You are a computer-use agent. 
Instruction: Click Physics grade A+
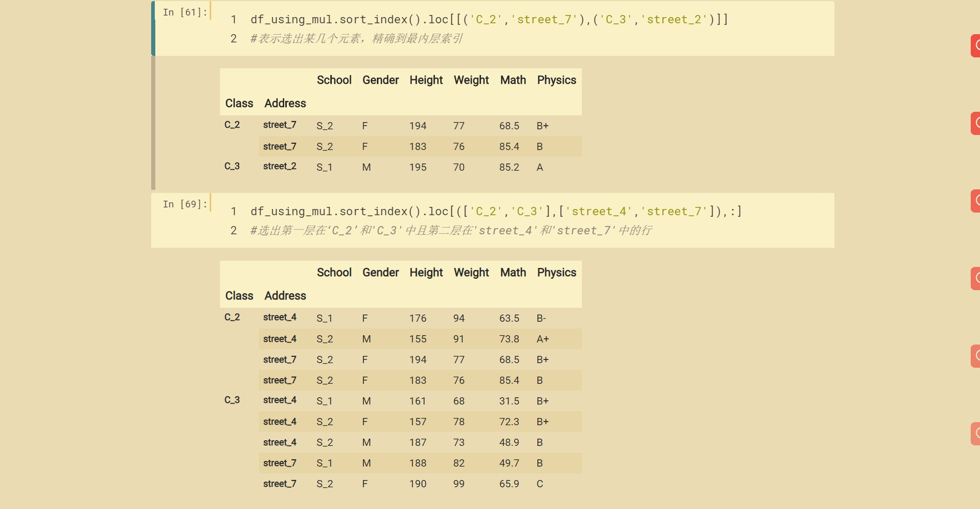click(543, 339)
